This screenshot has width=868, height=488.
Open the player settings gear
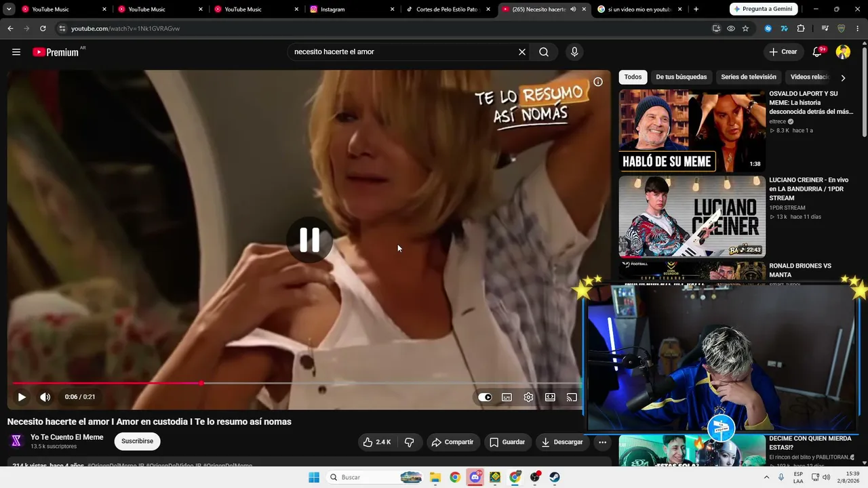coord(528,397)
